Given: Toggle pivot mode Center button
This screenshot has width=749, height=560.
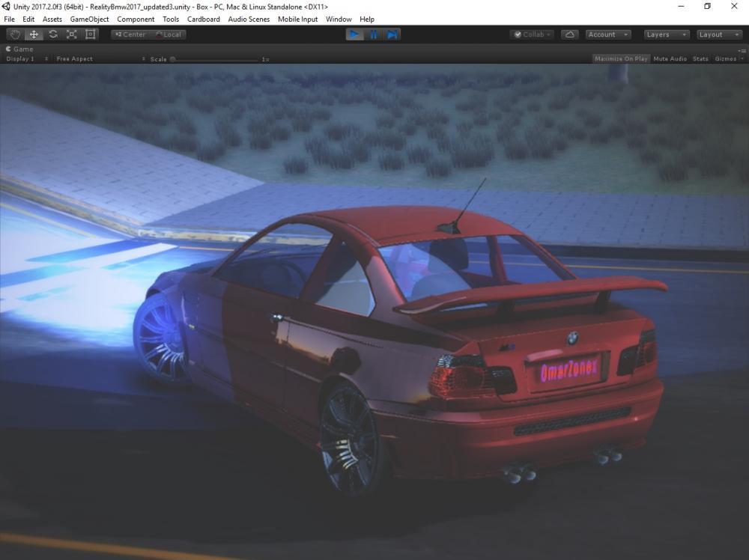Looking at the screenshot, I should click(130, 34).
